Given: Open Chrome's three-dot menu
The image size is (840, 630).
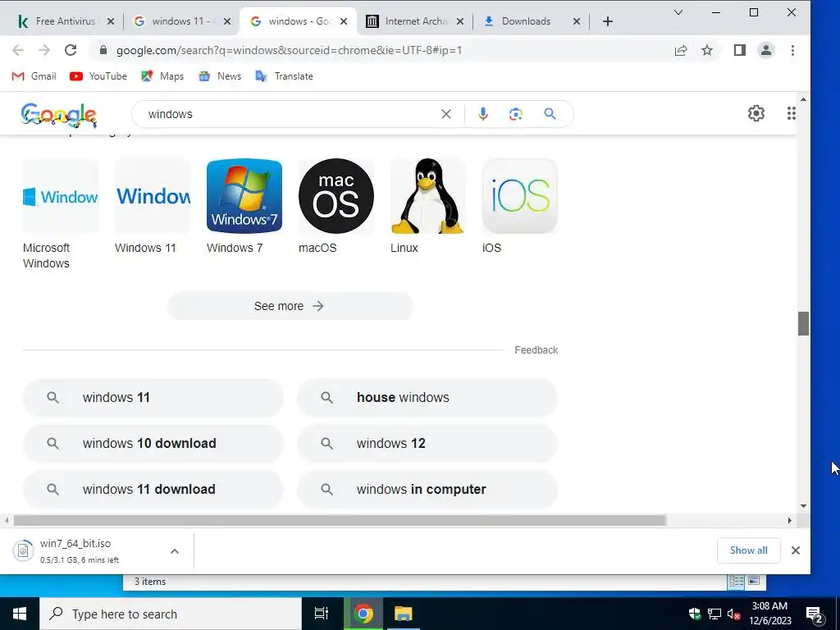Looking at the screenshot, I should pyautogui.click(x=792, y=50).
